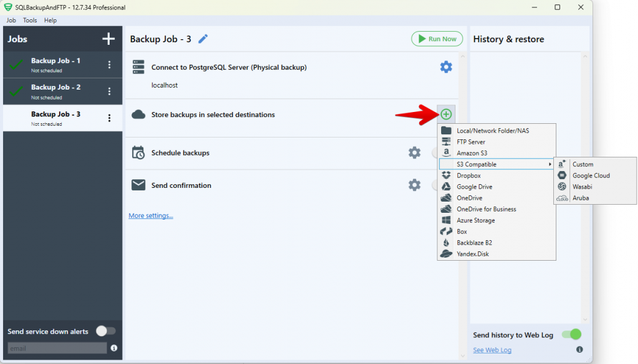Choose Amazon S3 destination
This screenshot has height=364, width=638.
pos(497,153)
